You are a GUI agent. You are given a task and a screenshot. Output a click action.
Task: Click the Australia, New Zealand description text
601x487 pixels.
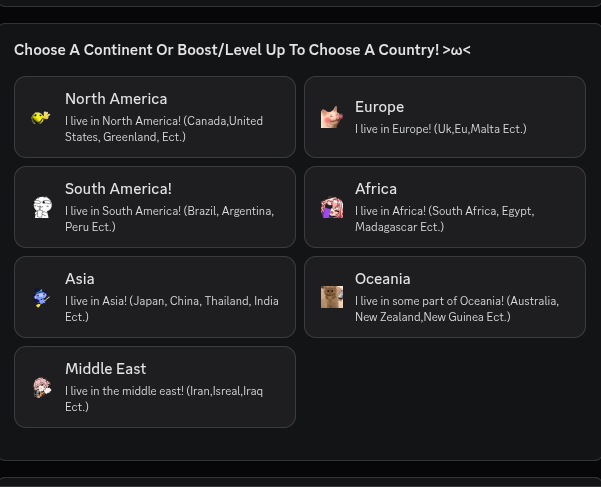456,309
